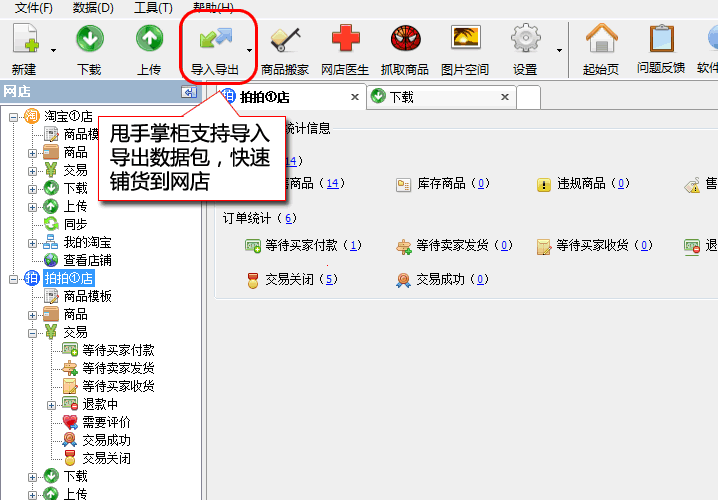Collapse 交易 under 拍拍①店
The height and width of the screenshot is (500, 718).
[x=32, y=333]
